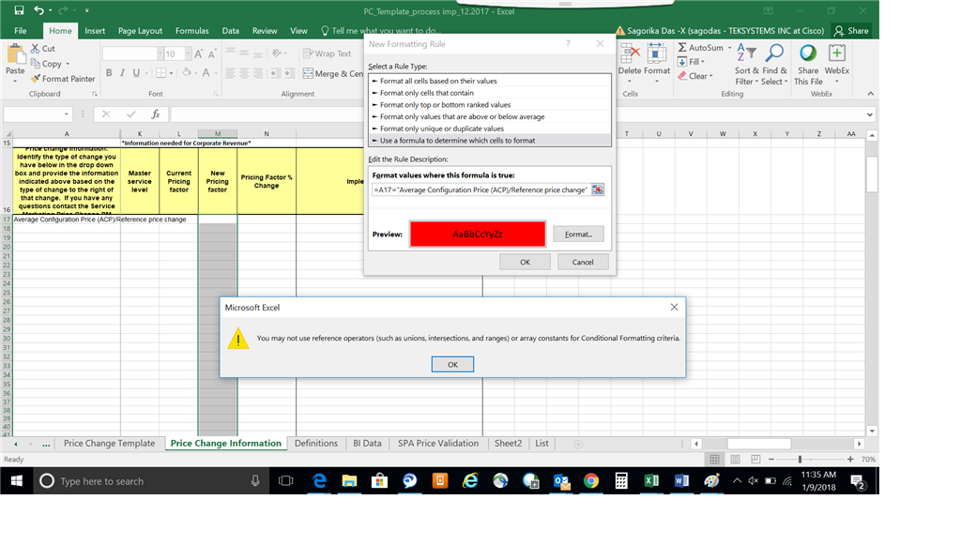Expand the font size dropdown
This screenshot has width=961, height=560.
tap(188, 53)
